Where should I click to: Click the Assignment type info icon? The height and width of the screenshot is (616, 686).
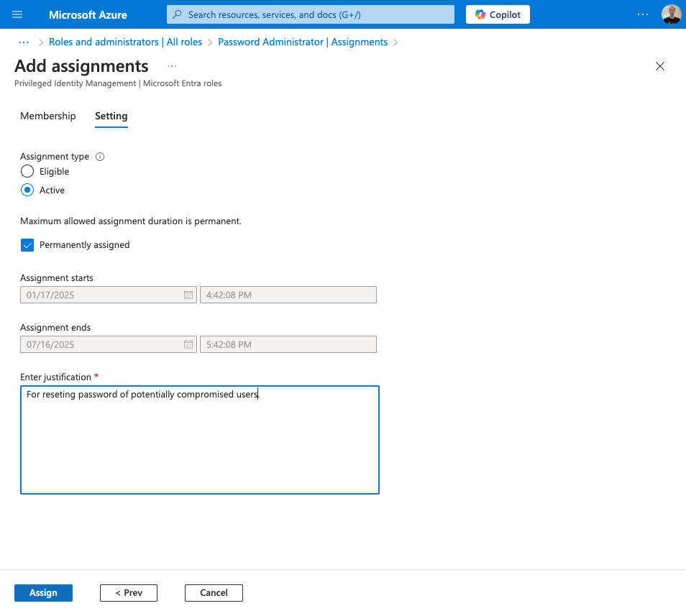100,157
